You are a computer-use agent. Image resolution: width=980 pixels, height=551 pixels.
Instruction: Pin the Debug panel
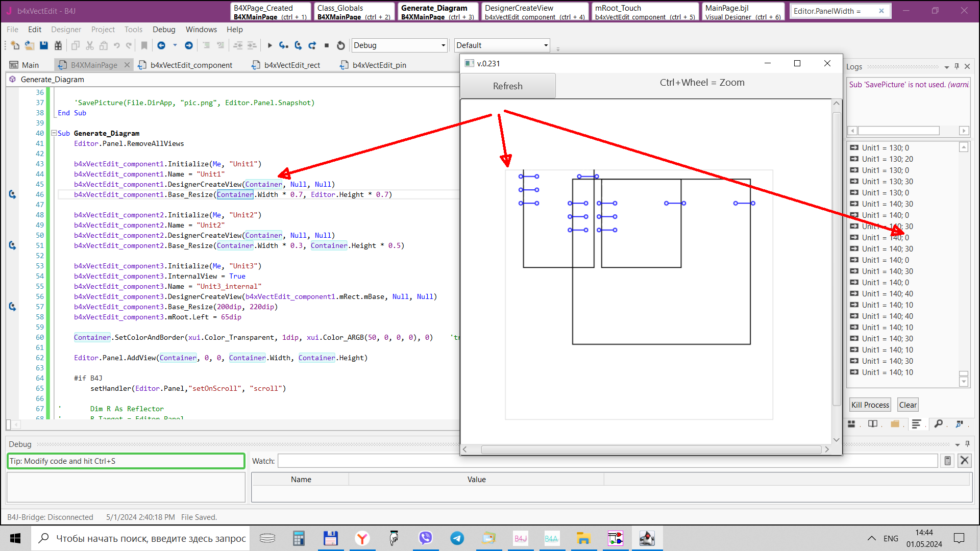tap(967, 444)
